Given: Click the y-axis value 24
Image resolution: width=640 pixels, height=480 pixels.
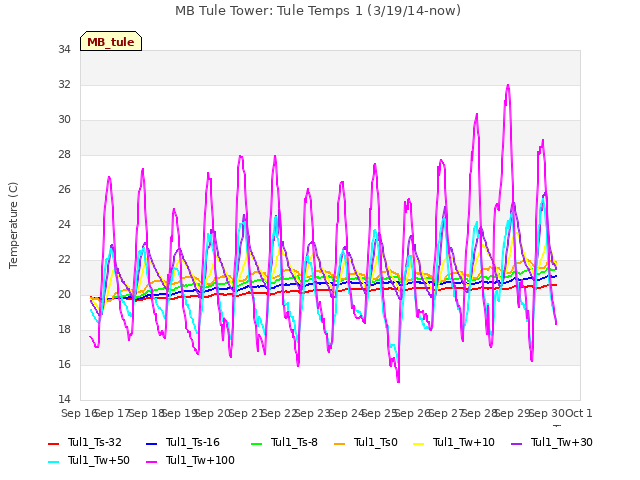Looking at the screenshot, I should [64, 224].
